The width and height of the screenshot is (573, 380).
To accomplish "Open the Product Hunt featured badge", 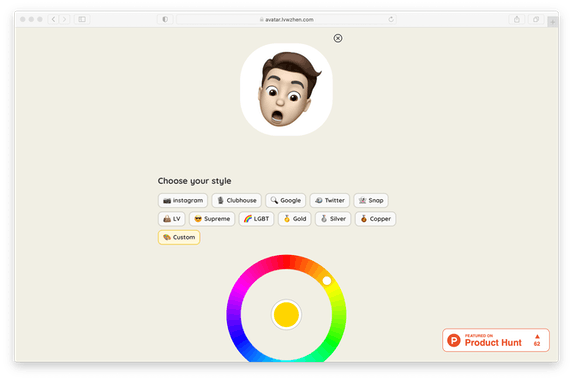I will point(496,340).
